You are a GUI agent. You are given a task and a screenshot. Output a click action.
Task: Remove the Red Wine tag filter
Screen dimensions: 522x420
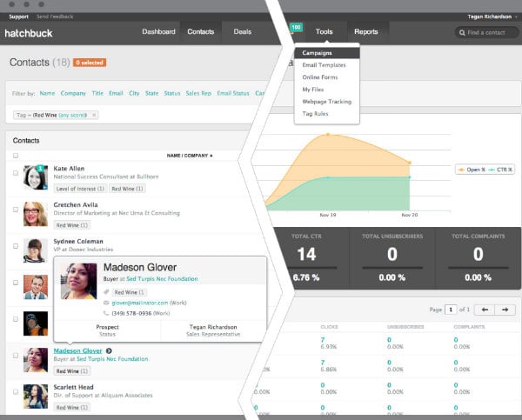(94, 115)
